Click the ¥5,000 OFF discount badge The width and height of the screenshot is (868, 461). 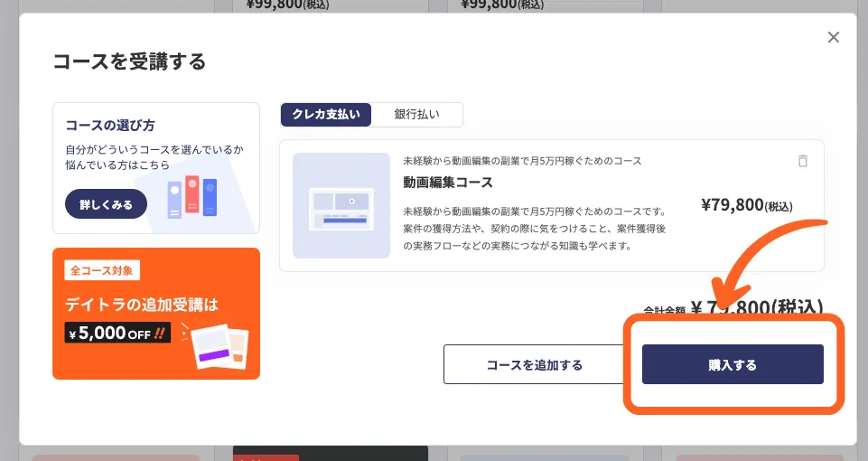click(x=117, y=333)
